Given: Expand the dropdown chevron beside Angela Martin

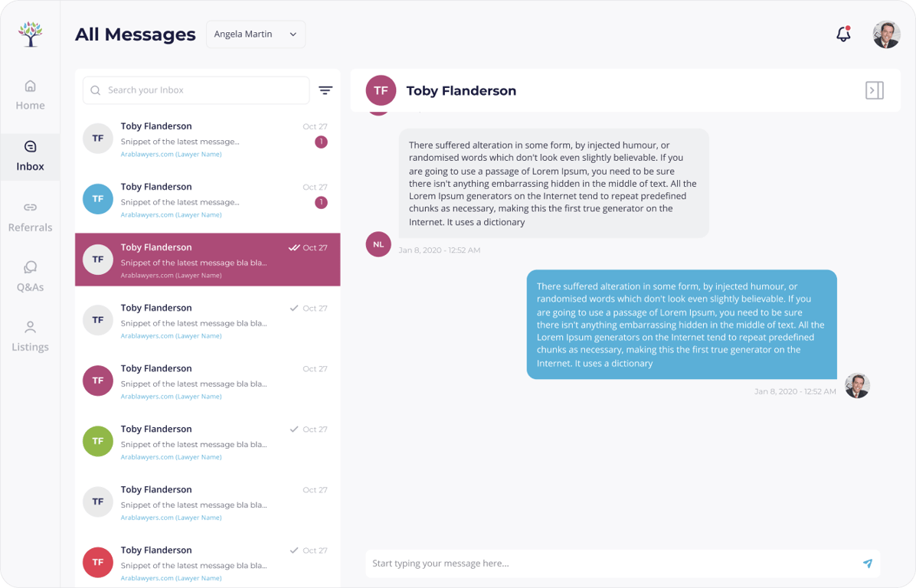Looking at the screenshot, I should click(x=293, y=34).
